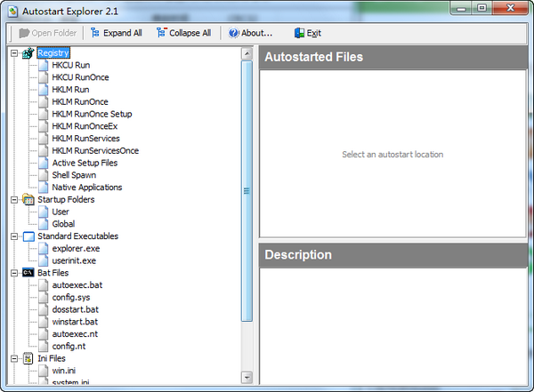Click the Ini Files category icon
The width and height of the screenshot is (534, 392).
(28, 358)
